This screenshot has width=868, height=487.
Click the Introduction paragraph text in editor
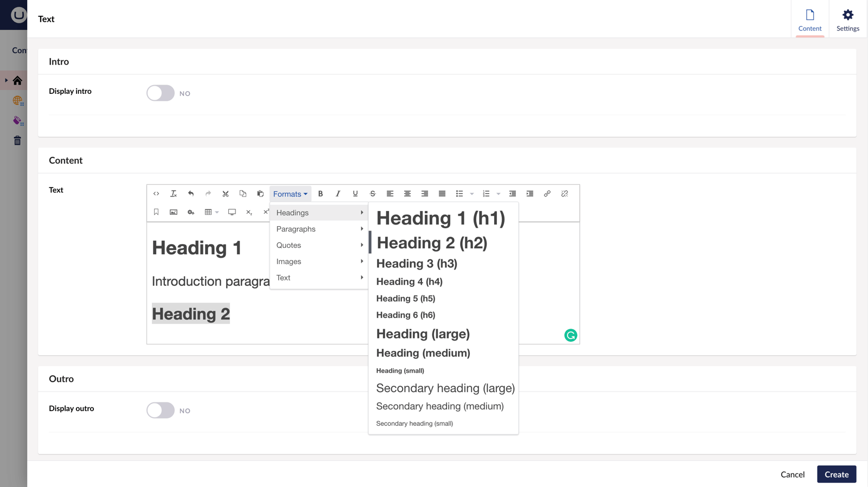(210, 281)
